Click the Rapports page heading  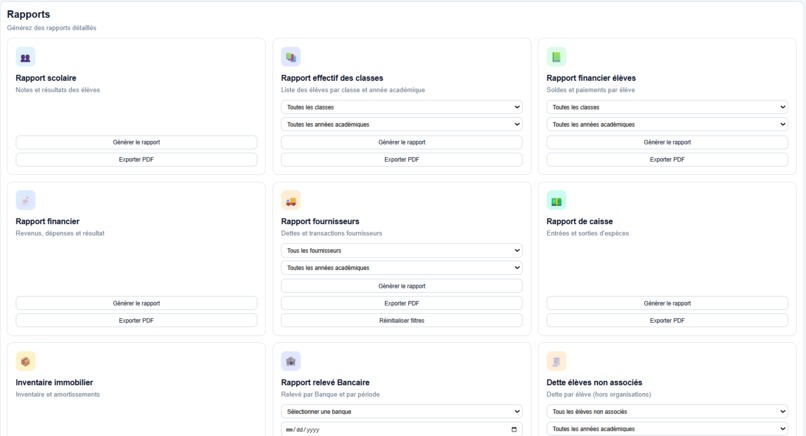[28, 14]
